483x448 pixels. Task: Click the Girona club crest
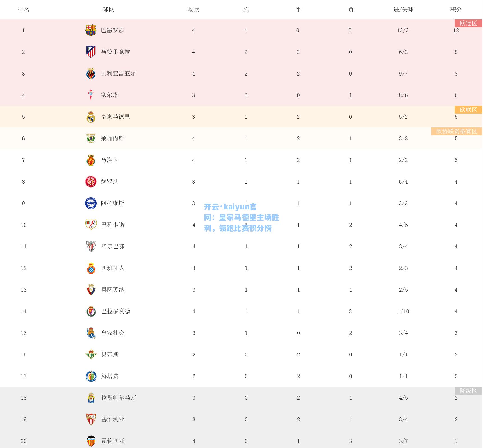point(91,182)
